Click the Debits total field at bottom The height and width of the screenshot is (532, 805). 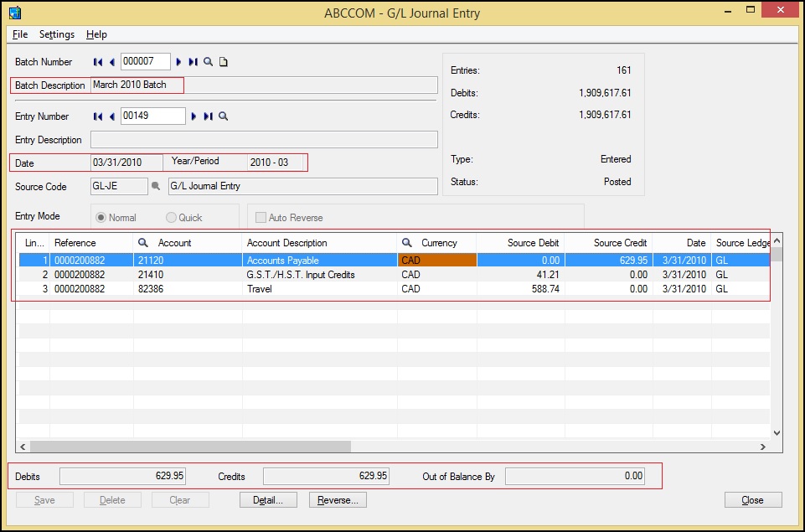point(122,477)
